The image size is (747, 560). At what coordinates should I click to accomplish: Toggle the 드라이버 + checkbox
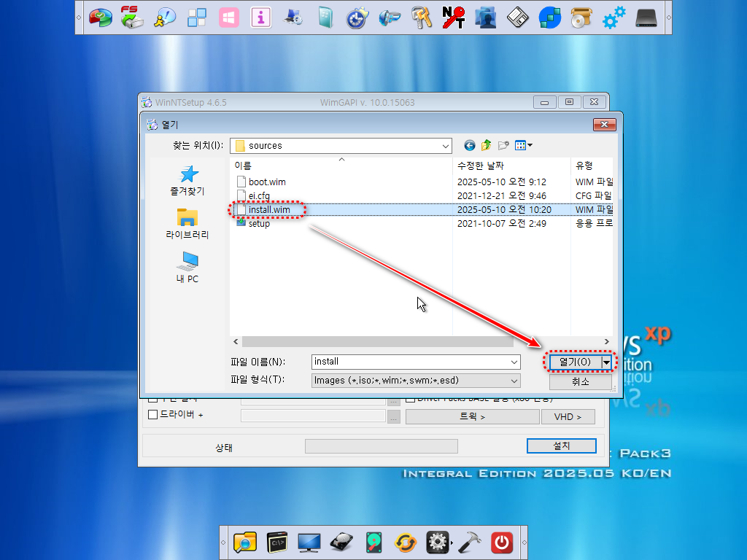(153, 415)
